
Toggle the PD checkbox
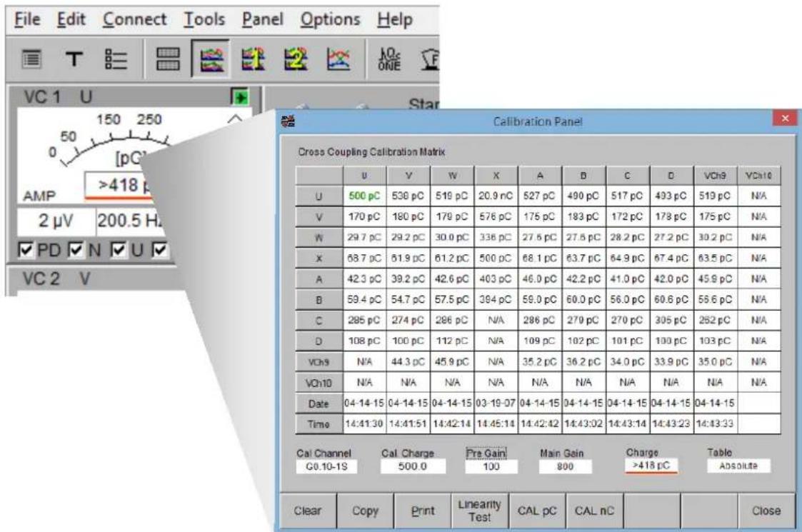tap(26, 250)
